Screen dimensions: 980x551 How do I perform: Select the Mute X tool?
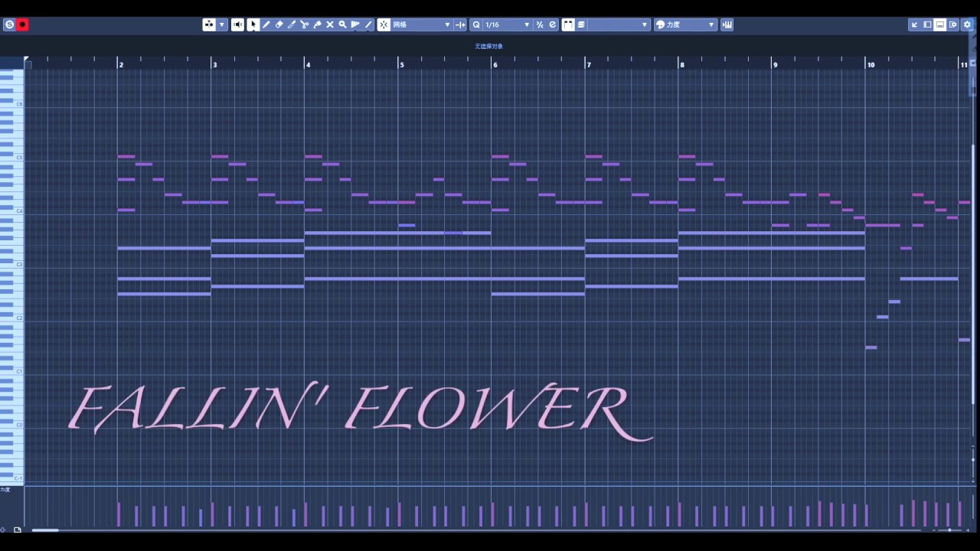330,24
